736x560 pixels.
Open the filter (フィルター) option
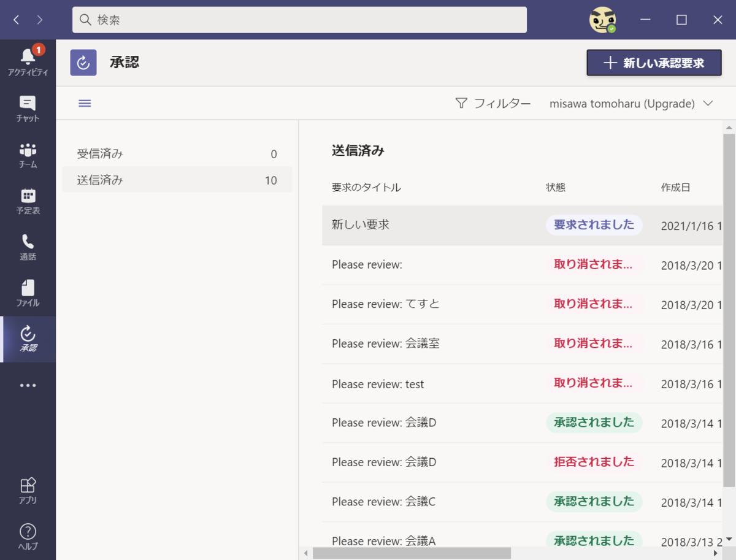coord(493,103)
